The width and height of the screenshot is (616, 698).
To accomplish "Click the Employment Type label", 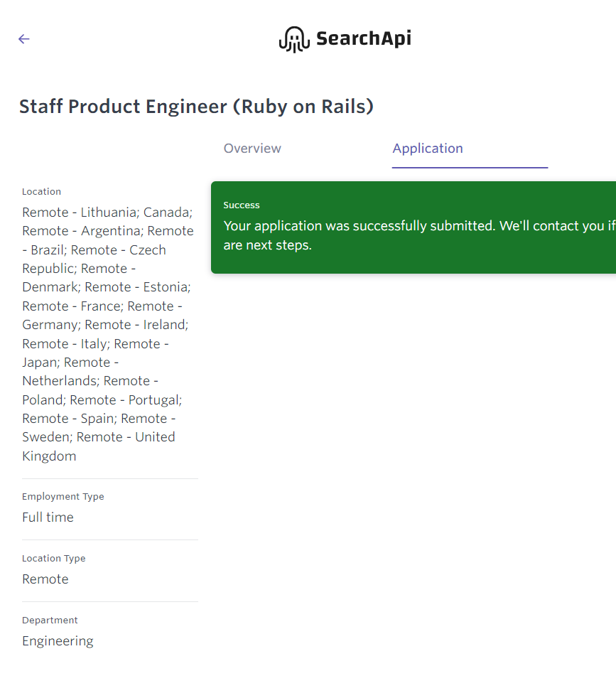I will (63, 497).
